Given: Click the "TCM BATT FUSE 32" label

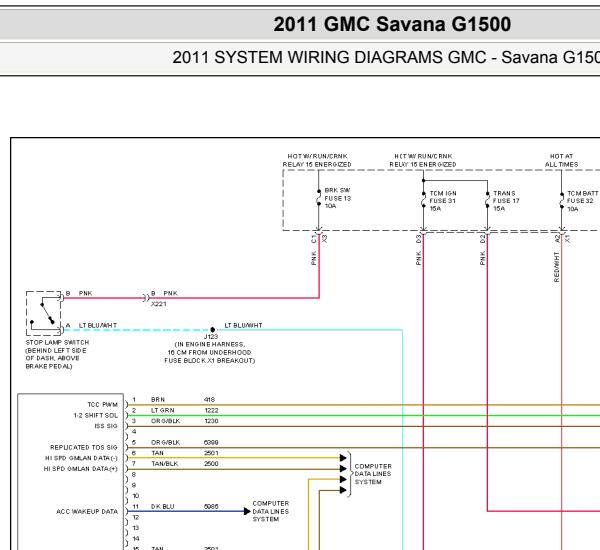Looking at the screenshot, I should (582, 197).
